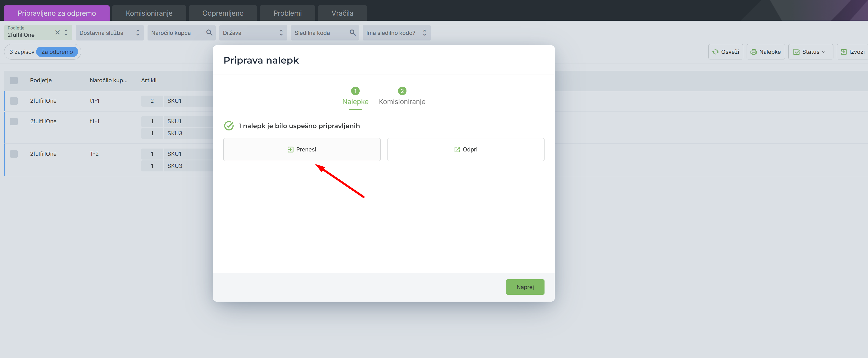The height and width of the screenshot is (358, 868).
Task: Open the Ima sledilno kodo? filter
Action: (396, 33)
